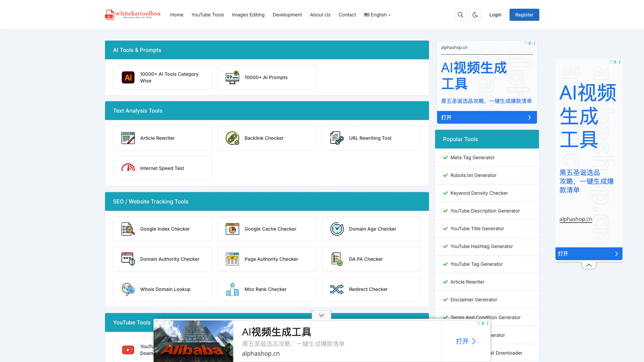Click the Login link

(x=495, y=15)
